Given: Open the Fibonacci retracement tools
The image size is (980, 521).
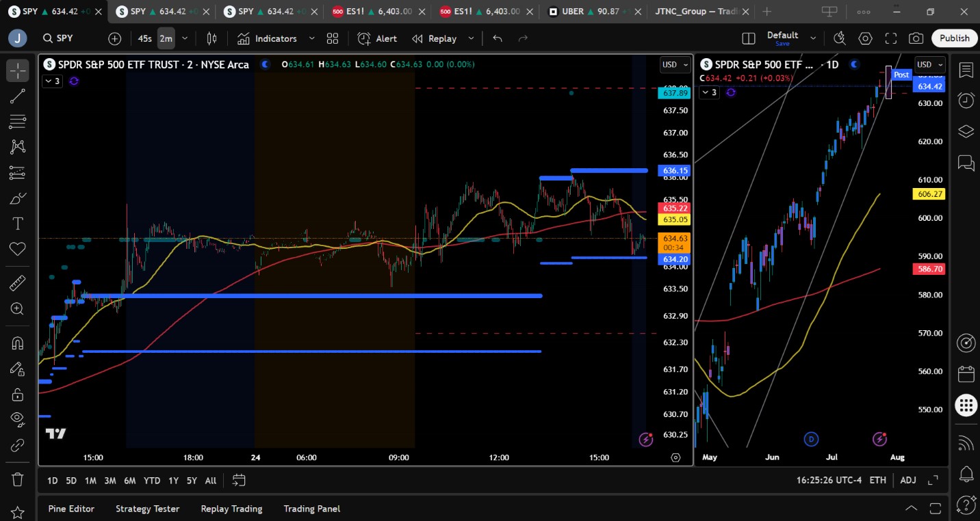Looking at the screenshot, I should (x=18, y=122).
